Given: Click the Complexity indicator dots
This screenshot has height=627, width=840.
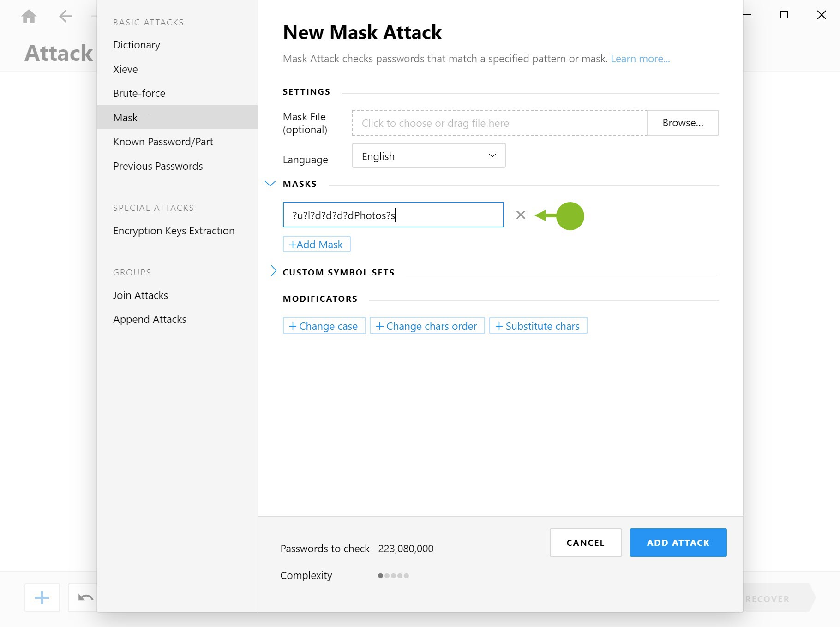Looking at the screenshot, I should tap(393, 575).
